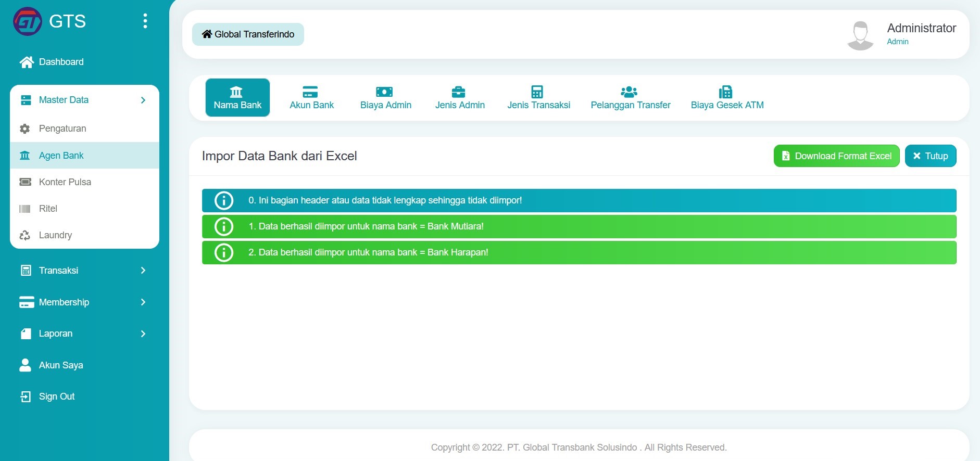Select the Konter Pulsa menu label

tap(65, 182)
